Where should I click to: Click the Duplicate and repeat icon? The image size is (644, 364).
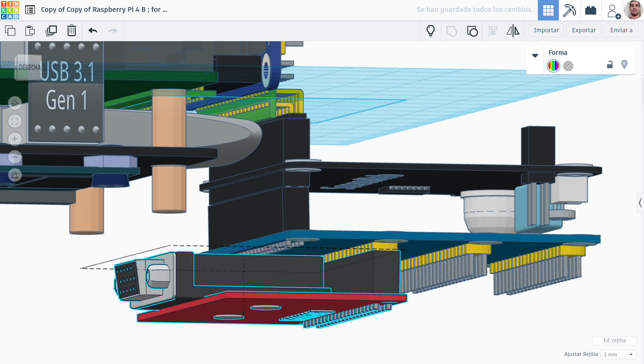[x=51, y=31]
